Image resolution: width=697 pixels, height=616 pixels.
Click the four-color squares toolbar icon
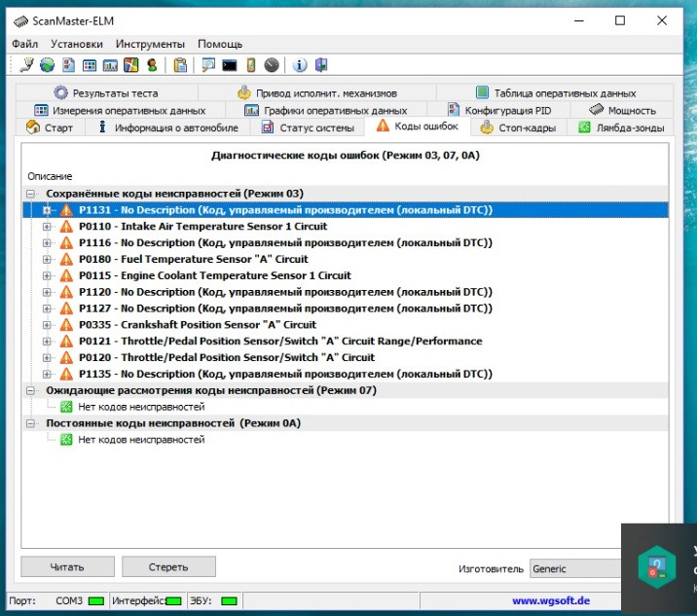[x=130, y=65]
